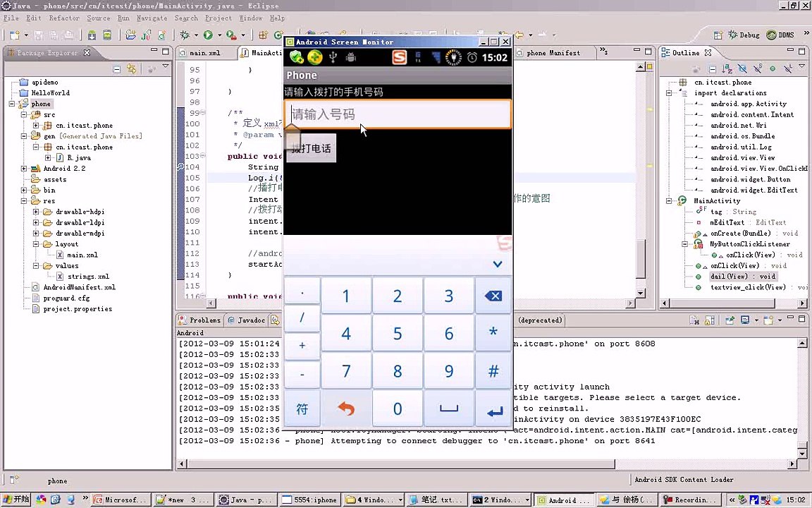Open the Navigate menu
812x508 pixels.
(152, 18)
